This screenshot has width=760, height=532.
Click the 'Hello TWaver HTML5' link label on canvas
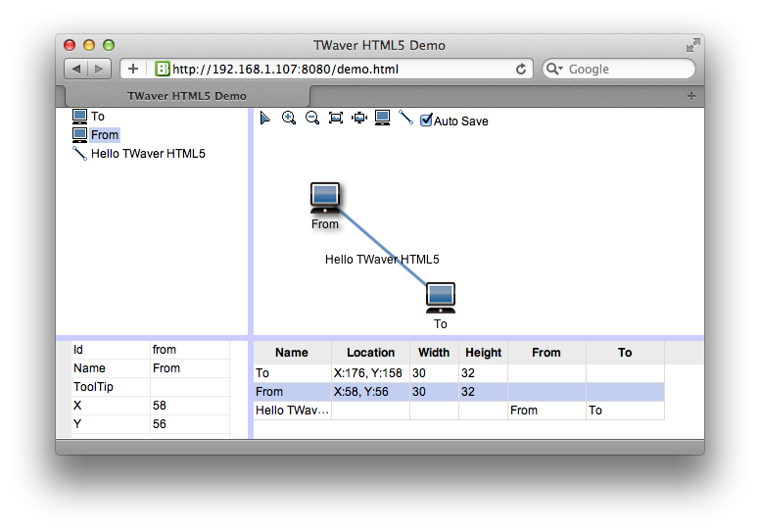(382, 260)
